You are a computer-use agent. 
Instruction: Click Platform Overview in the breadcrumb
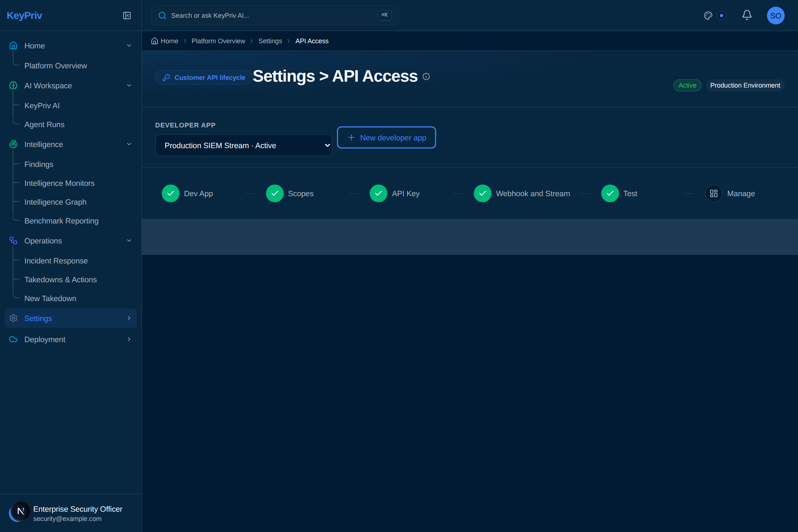pyautogui.click(x=218, y=41)
